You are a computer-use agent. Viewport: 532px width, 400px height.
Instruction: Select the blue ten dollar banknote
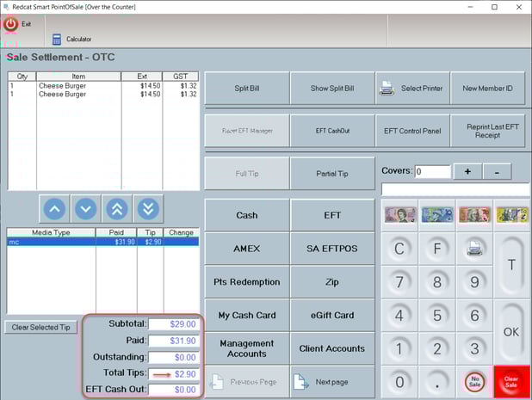437,215
